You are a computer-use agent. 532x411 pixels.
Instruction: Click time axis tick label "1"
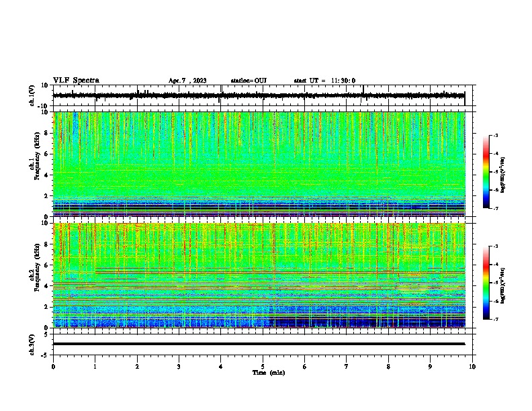click(x=95, y=367)
